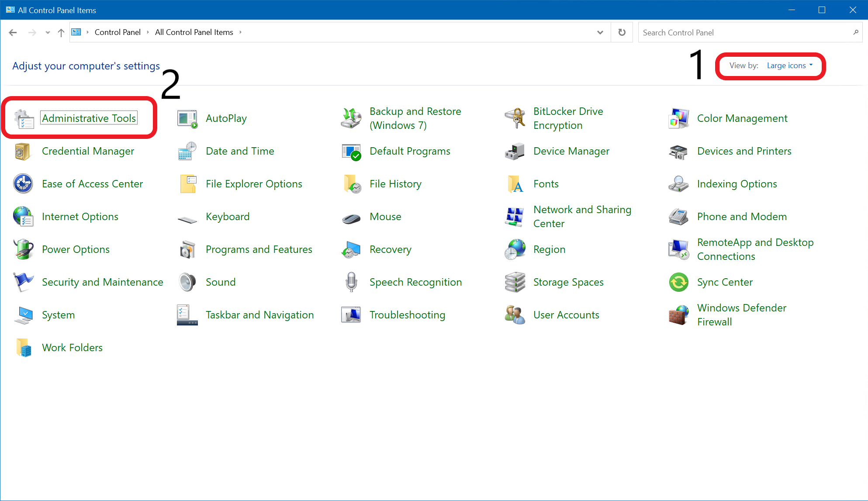Click the Internet Options globe icon

[24, 217]
